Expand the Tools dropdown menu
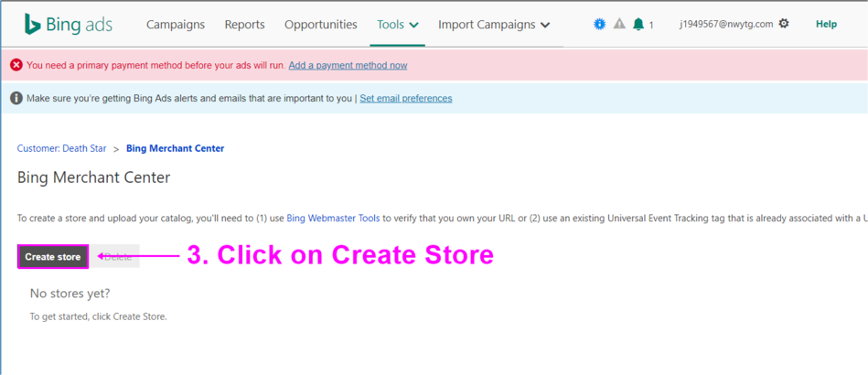 398,25
